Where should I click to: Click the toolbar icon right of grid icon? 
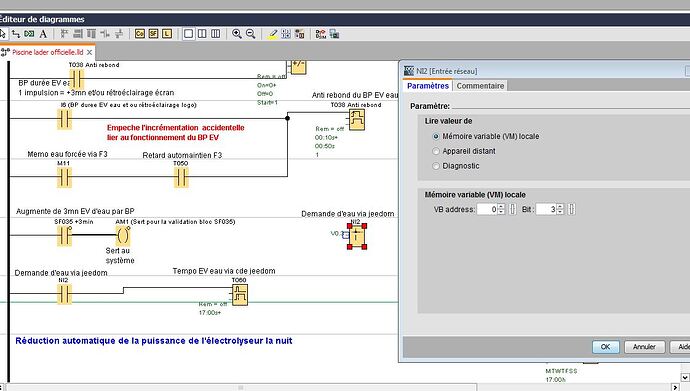(300, 34)
